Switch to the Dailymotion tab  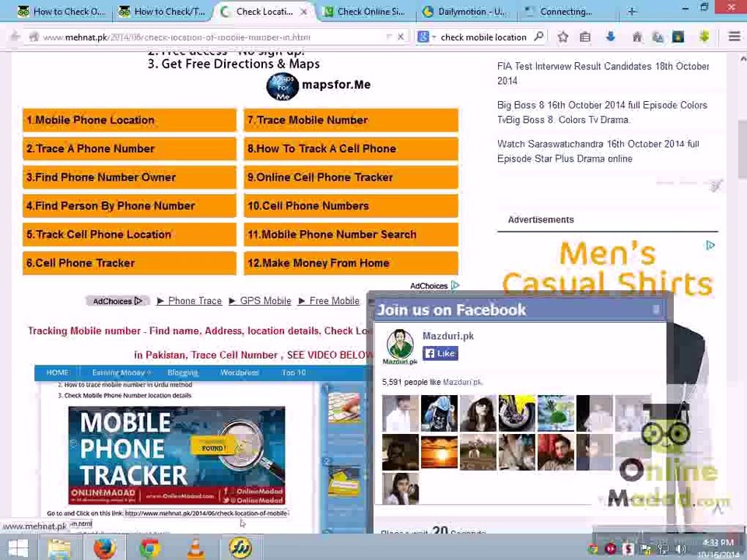pos(465,12)
